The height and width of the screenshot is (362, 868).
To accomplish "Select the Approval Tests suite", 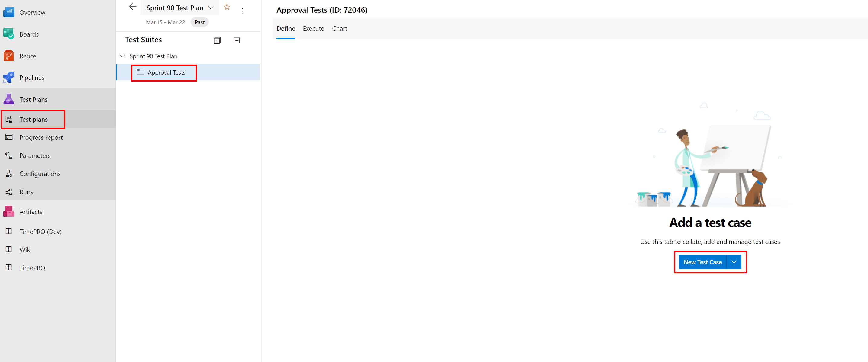I will coord(166,72).
